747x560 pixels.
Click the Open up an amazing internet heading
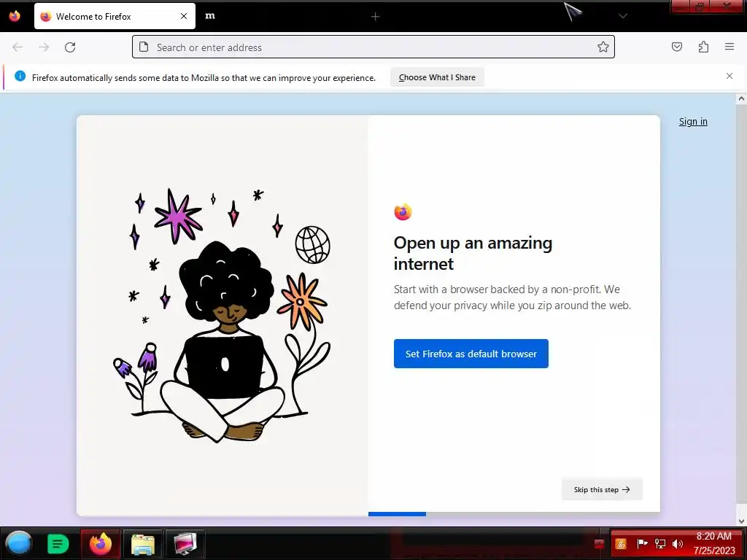(x=473, y=253)
